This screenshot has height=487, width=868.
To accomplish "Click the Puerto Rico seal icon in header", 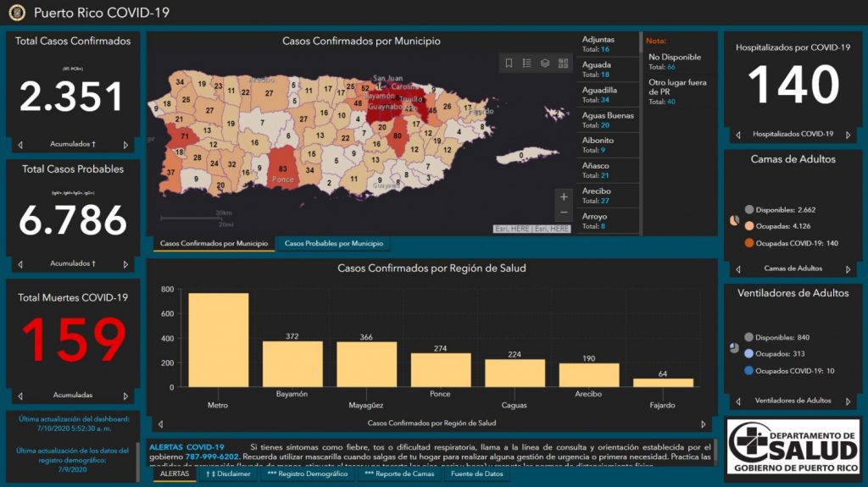I will (17, 13).
